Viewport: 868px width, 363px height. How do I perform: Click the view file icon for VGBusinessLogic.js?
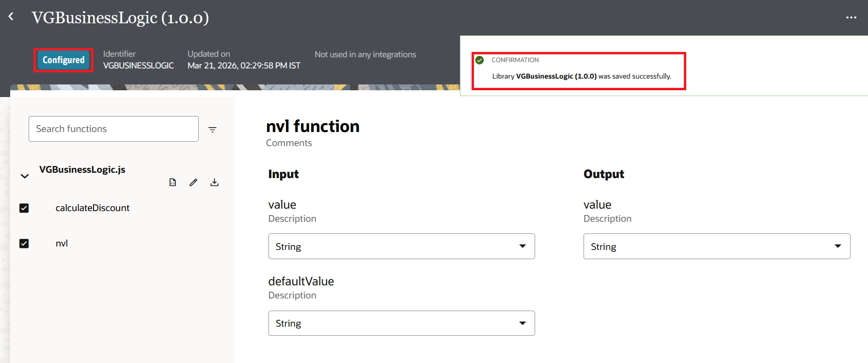click(173, 182)
